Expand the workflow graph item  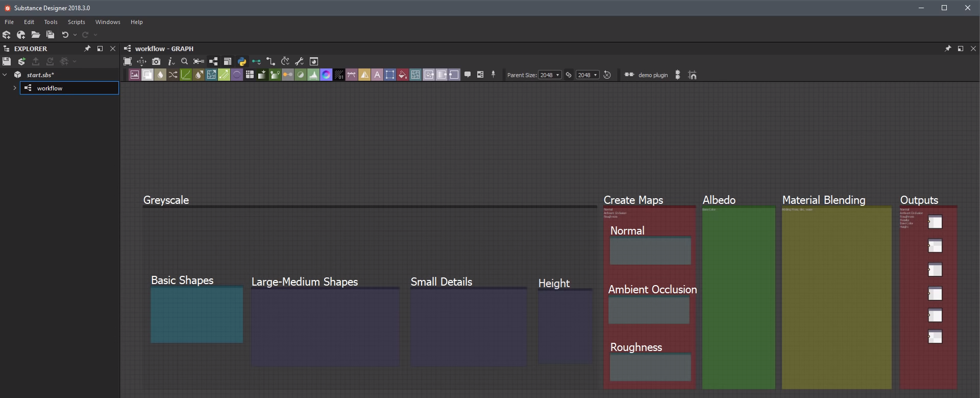pyautogui.click(x=15, y=88)
